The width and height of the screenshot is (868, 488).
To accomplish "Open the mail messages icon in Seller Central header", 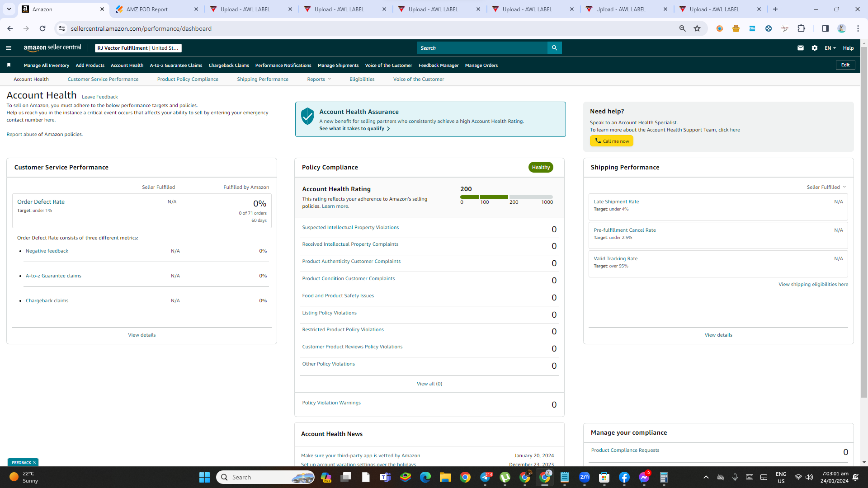I will (801, 48).
